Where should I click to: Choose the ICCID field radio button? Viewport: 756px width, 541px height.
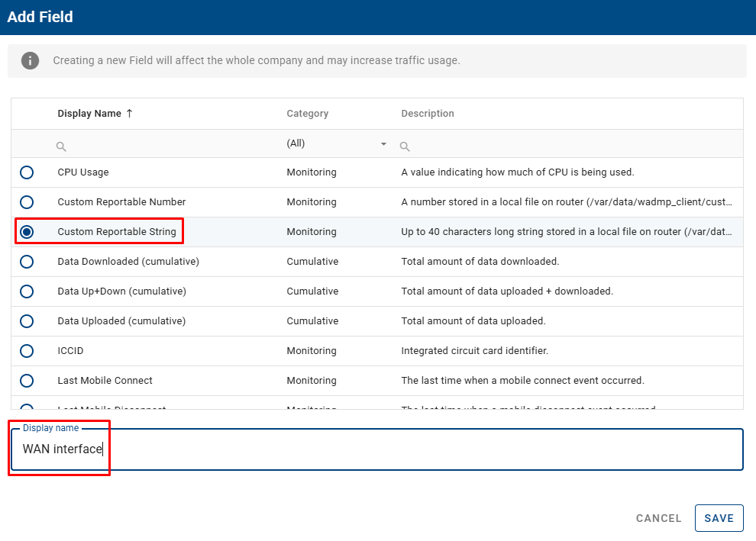(x=27, y=351)
